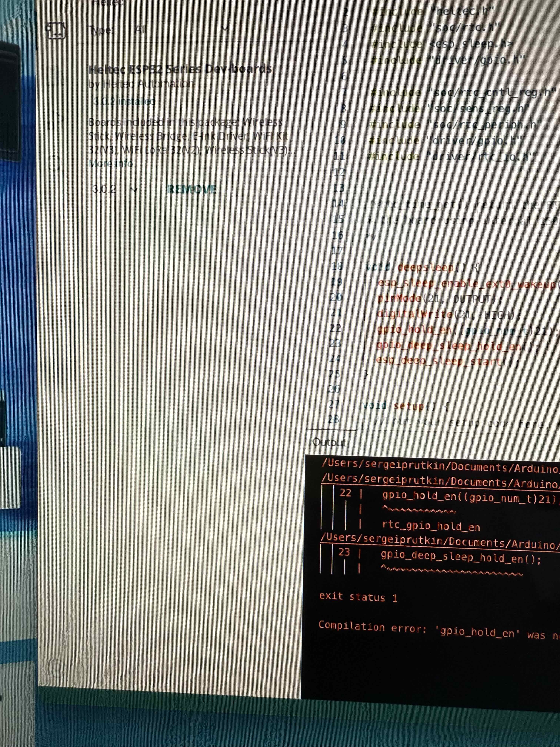Click #include "driver/gpio.h" on line 10
The width and height of the screenshot is (560, 747).
tap(446, 140)
